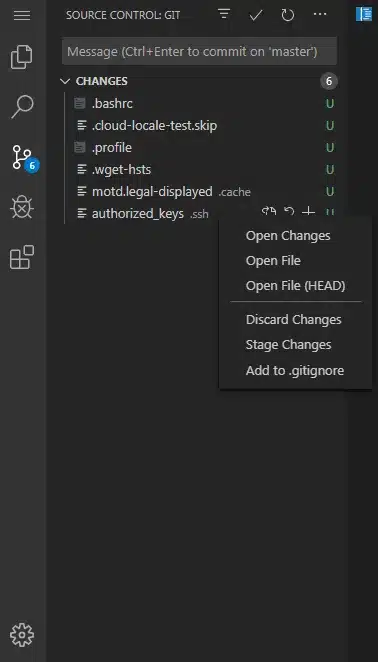Viewport: 378px width, 662px height.
Task: Click the refresh icon in source control
Action: (288, 16)
